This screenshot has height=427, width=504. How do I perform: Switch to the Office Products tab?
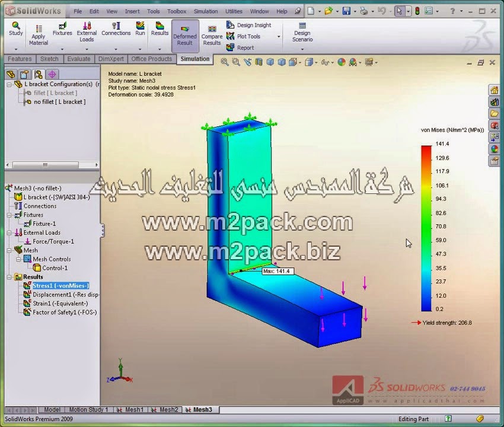tap(152, 59)
